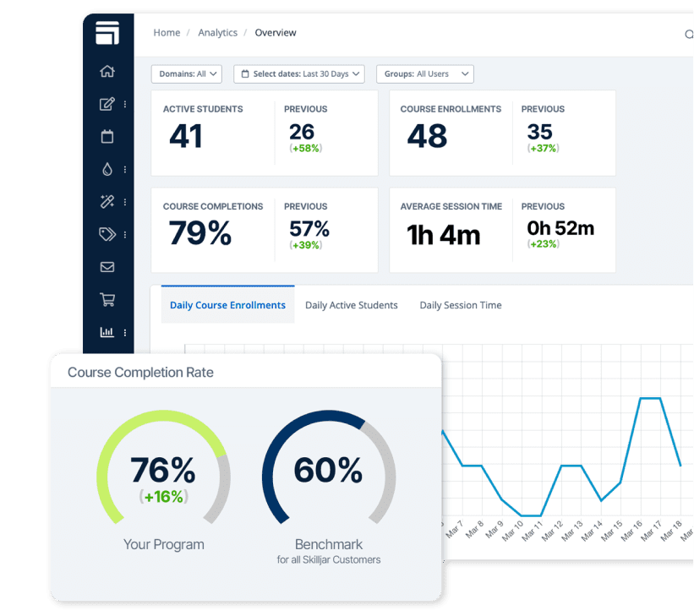Click the water droplet icon in sidebar
The height and width of the screenshot is (616, 694).
coord(107,169)
